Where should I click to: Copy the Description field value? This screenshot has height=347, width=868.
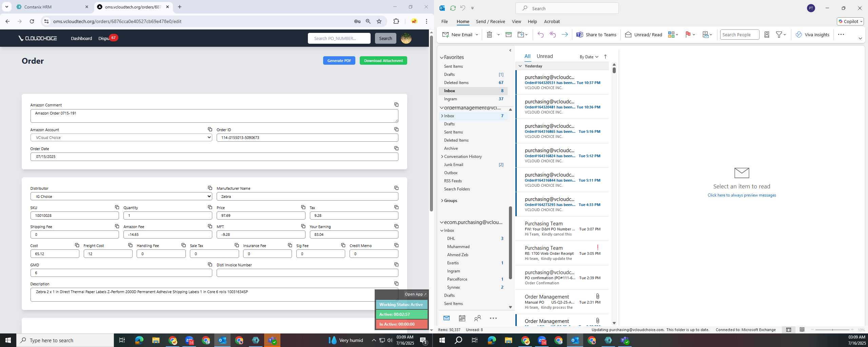tap(396, 283)
